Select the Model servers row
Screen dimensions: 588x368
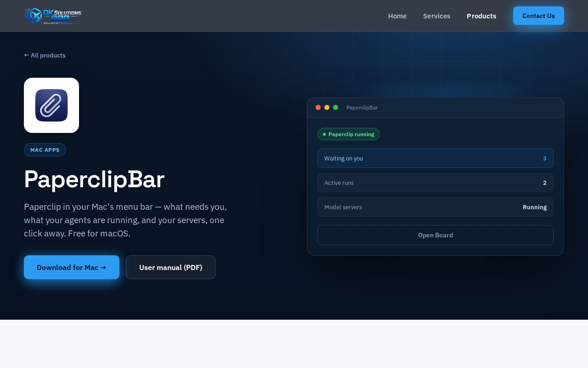click(x=435, y=207)
